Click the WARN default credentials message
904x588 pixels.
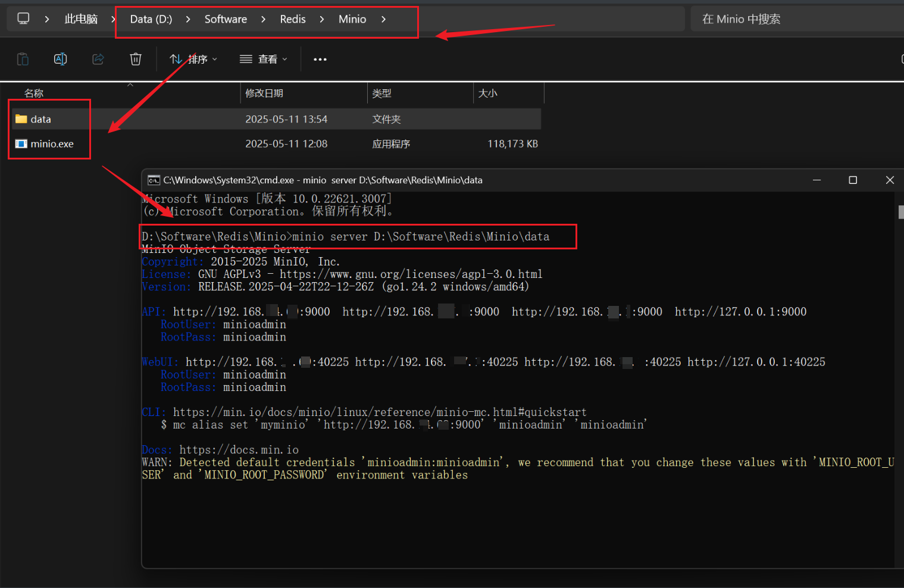pyautogui.click(x=518, y=468)
